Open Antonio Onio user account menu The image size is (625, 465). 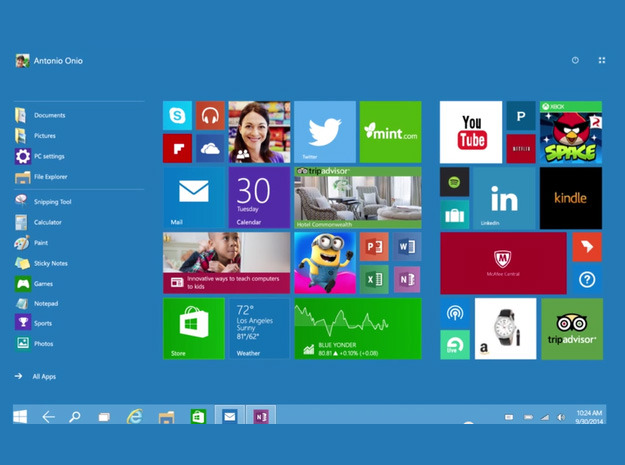click(x=49, y=61)
